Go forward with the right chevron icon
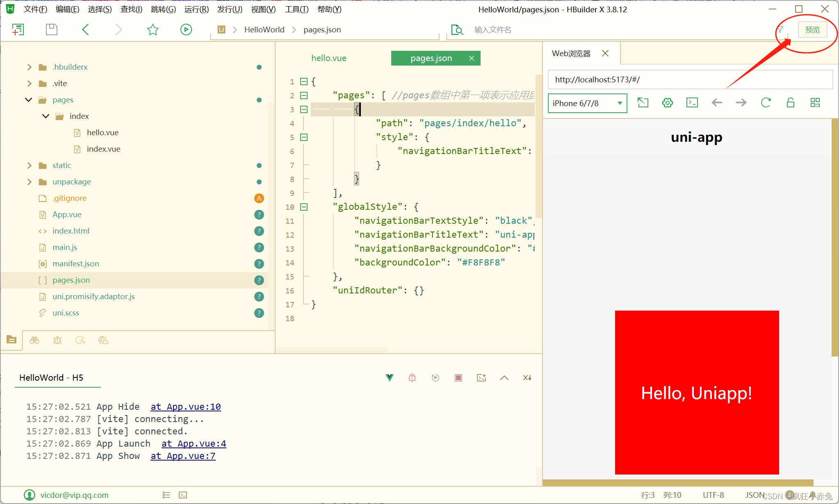The width and height of the screenshot is (839, 504). [119, 30]
